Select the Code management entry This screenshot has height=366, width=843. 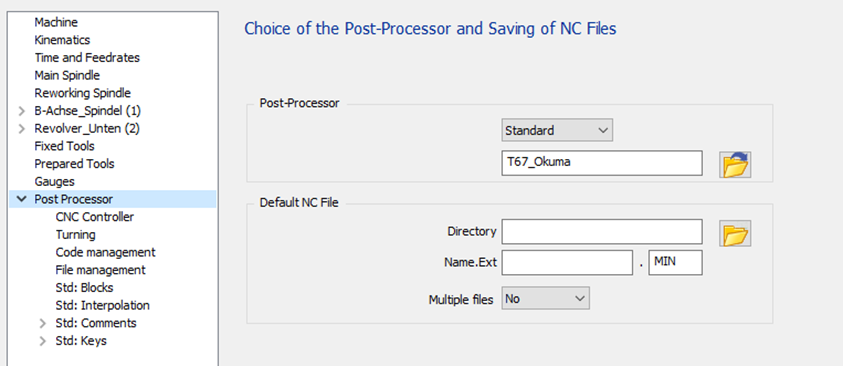point(105,252)
